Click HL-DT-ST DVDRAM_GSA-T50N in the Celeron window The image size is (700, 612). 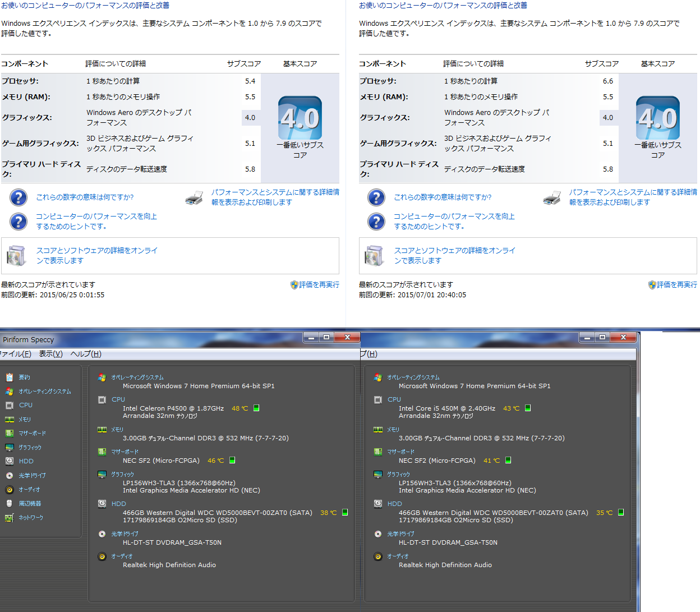[x=172, y=542]
